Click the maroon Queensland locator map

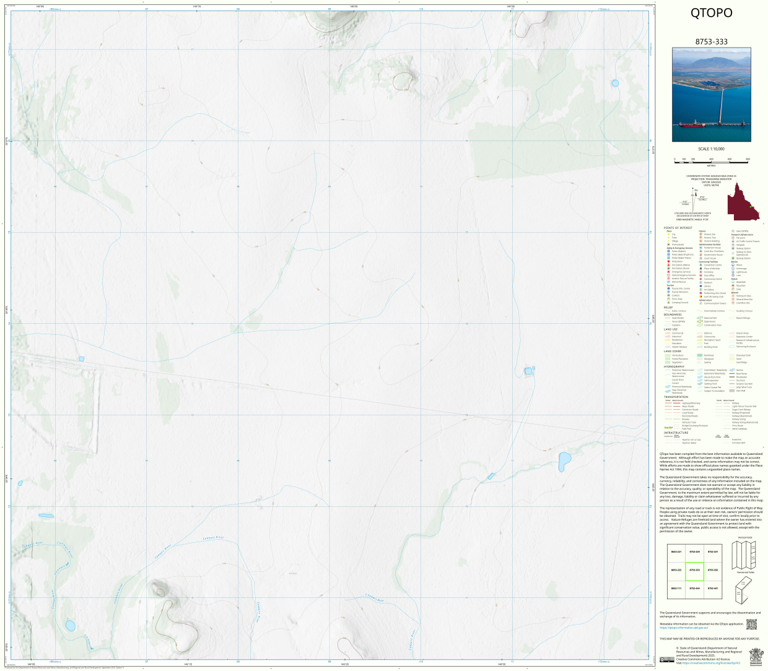[743, 201]
